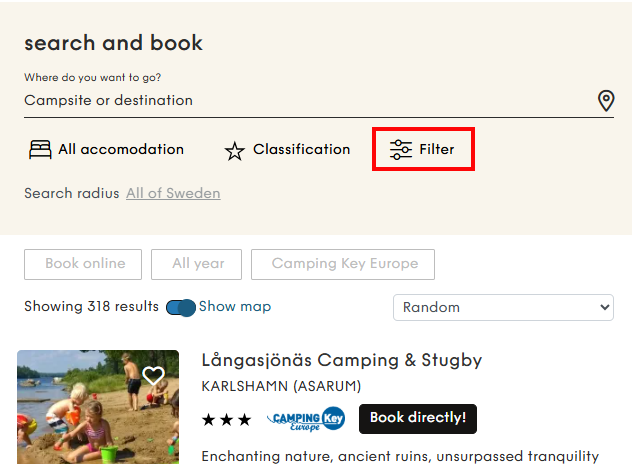The height and width of the screenshot is (464, 632).
Task: Click the three-star rating icons
Action: click(226, 420)
